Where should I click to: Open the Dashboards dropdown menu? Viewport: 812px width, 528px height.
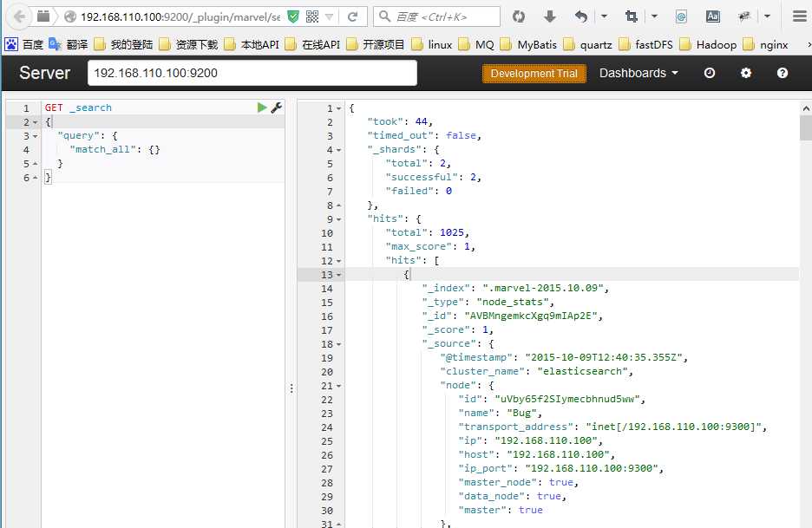point(638,73)
